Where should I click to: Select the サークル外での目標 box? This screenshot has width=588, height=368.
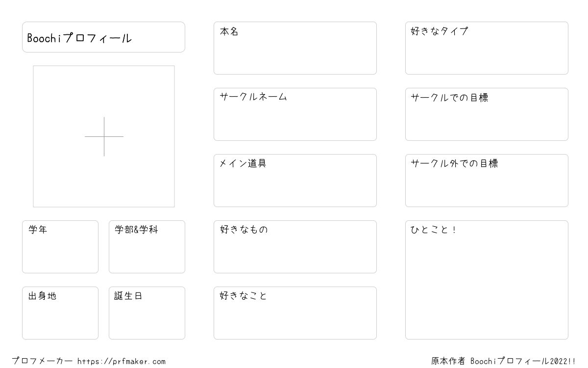487,181
